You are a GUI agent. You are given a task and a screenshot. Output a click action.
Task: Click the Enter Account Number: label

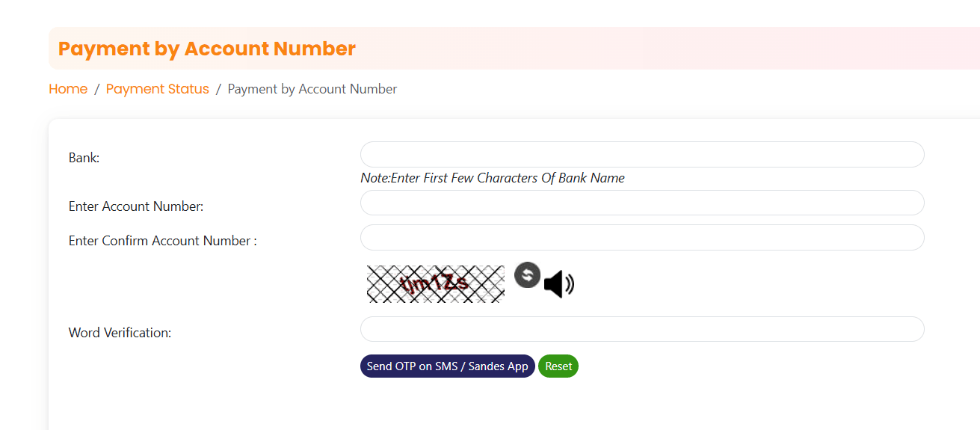(136, 206)
